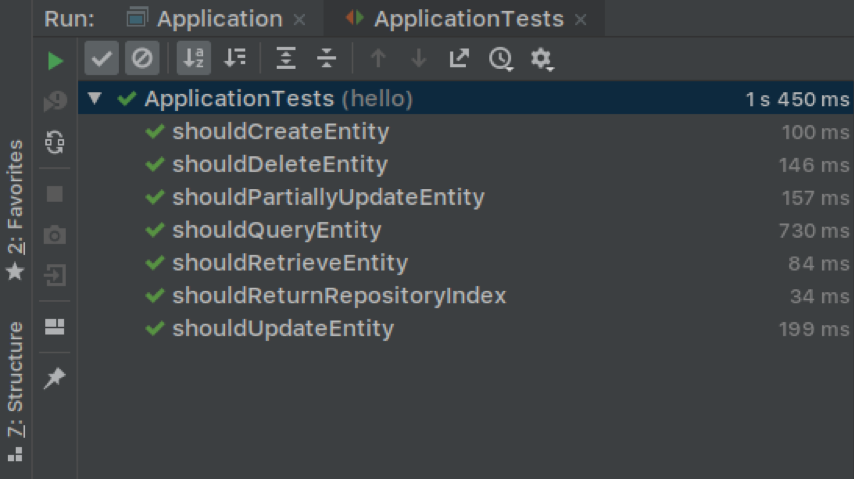Sort tests by duration icon

pos(235,58)
